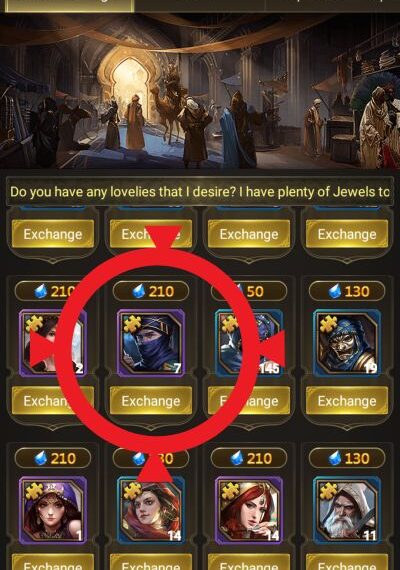The image size is (400, 570).
Task: Select the red-scarf woman shard with 14
Action: pos(151,510)
